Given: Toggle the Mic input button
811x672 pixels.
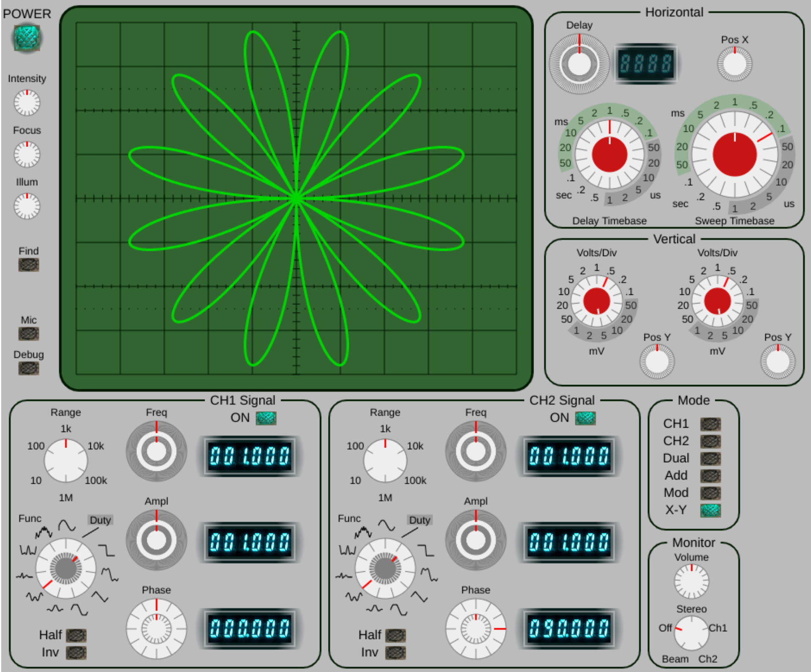Looking at the screenshot, I should (29, 333).
